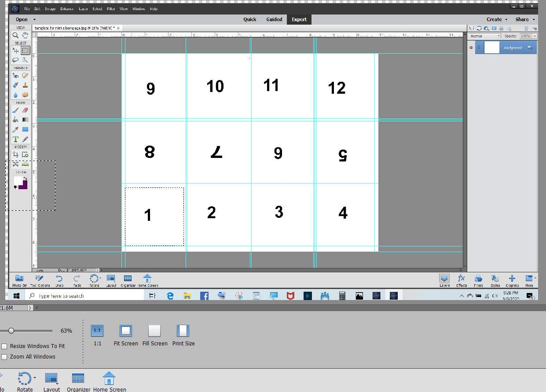Open the Window menu
The width and height of the screenshot is (546, 392).
(x=139, y=9)
